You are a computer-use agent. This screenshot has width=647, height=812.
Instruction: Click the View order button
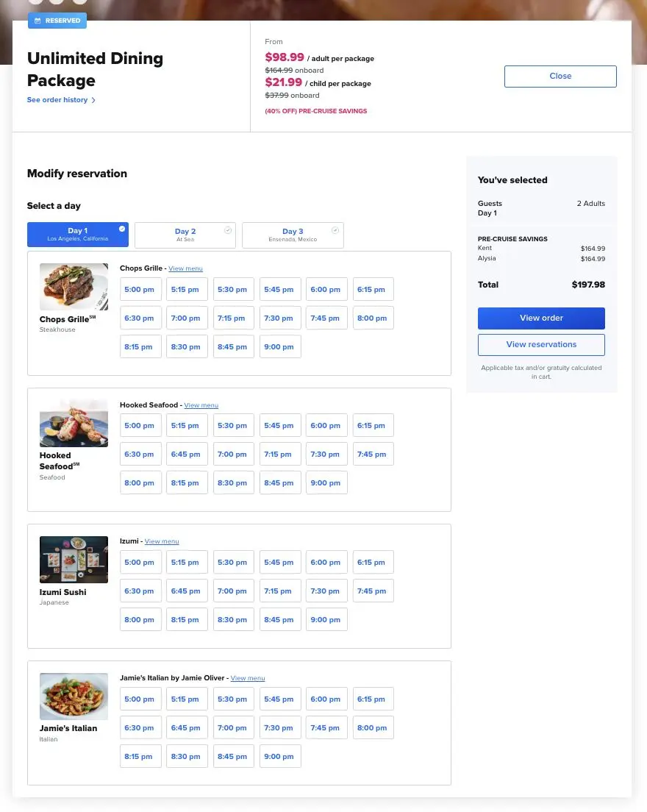click(x=541, y=318)
